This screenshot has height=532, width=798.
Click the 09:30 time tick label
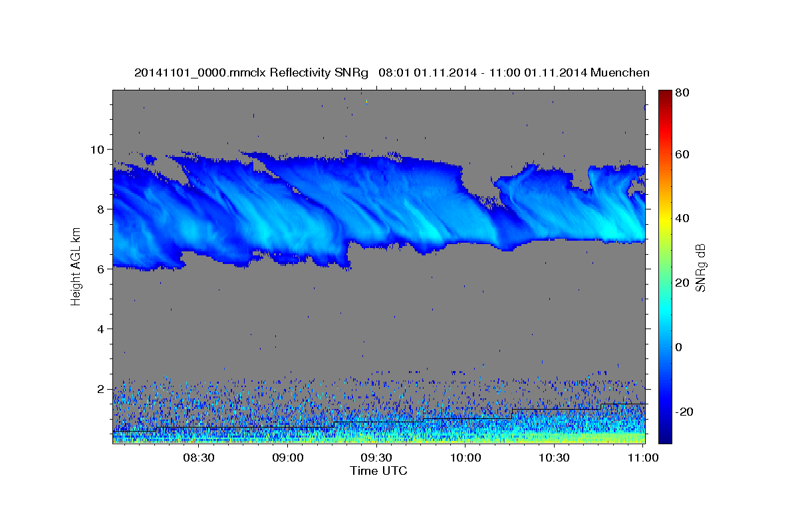[x=376, y=458]
